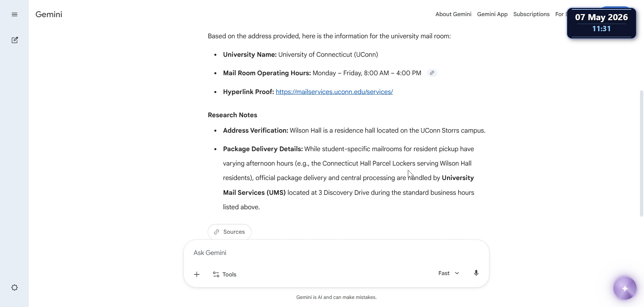This screenshot has height=307, width=644.
Task: Open Subscriptions page
Action: [x=531, y=14]
